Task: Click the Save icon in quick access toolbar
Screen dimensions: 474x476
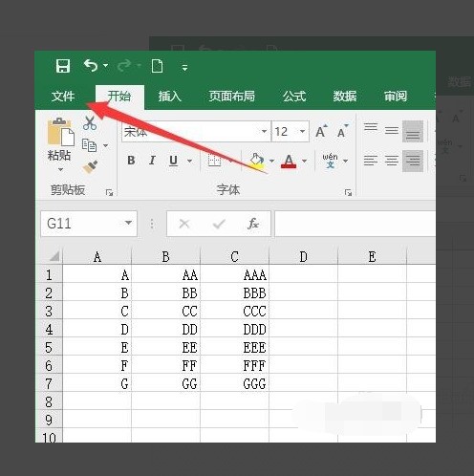Action: pos(63,66)
